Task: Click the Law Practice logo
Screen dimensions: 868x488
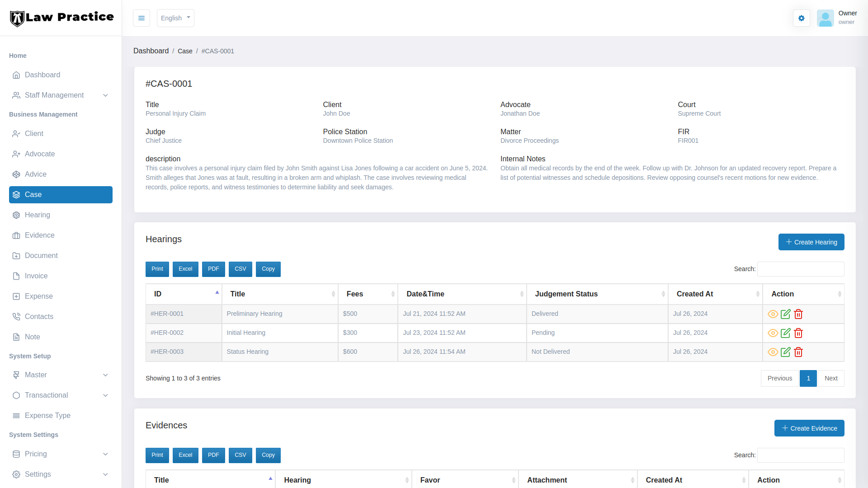Action: (61, 18)
